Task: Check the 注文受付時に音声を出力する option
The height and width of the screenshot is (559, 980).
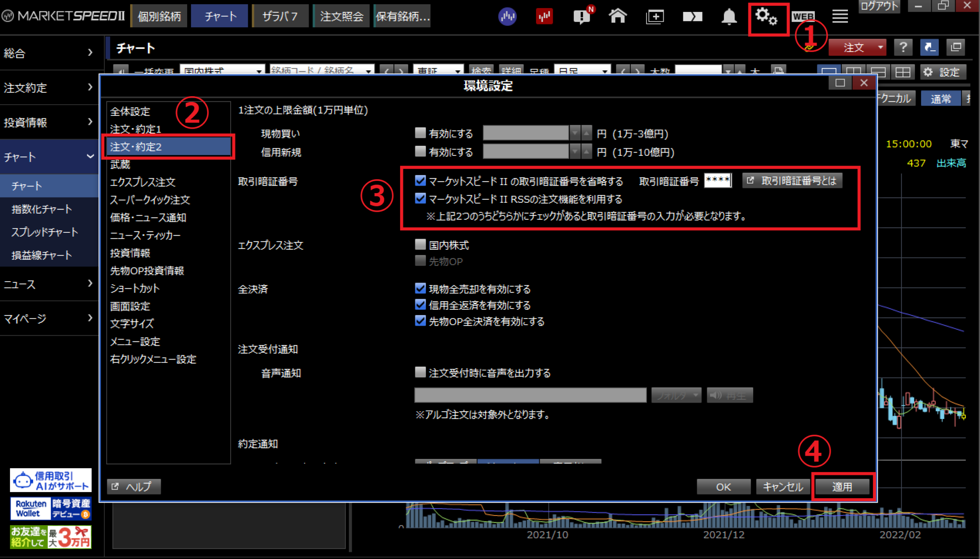Action: (420, 372)
